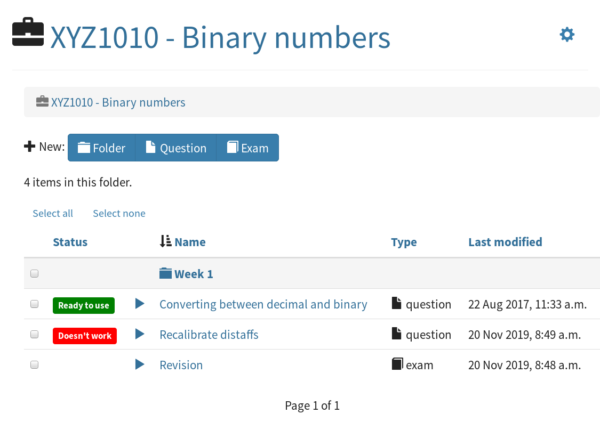The image size is (600, 430).
Task: Click the date 20 Nov 2019, 8:49 a.m.
Action: tap(525, 335)
